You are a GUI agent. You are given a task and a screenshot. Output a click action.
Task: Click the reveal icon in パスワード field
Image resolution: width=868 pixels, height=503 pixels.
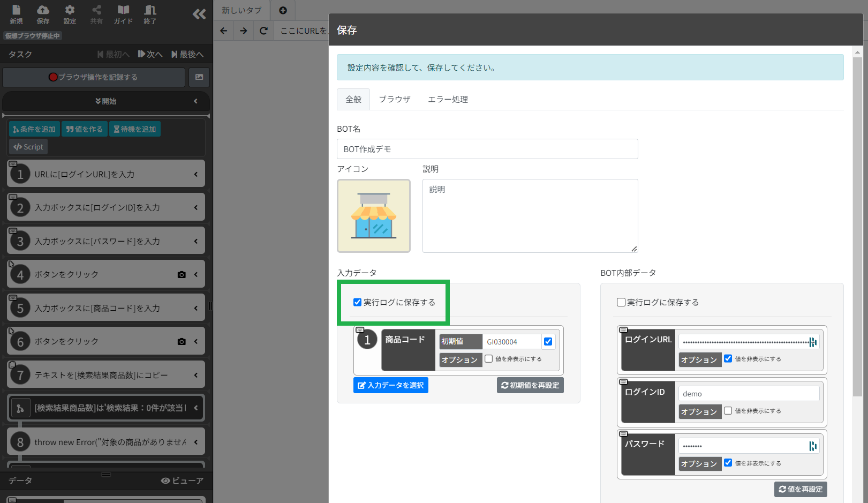pos(813,446)
